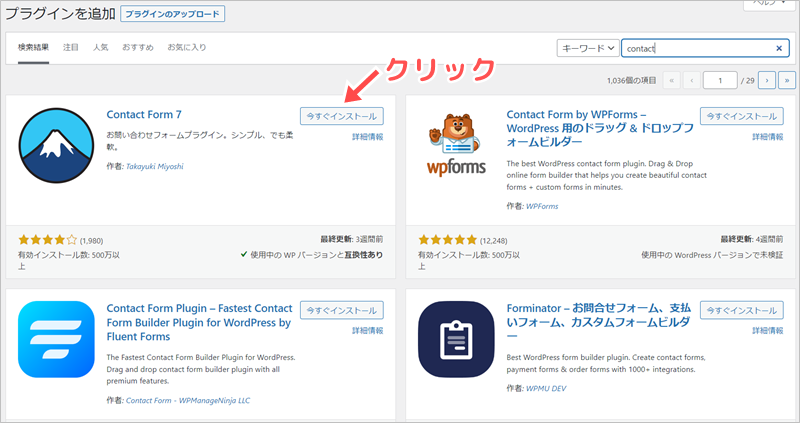Install Contact Form 7 with 今すぐインストール
The height and width of the screenshot is (423, 800).
pyautogui.click(x=341, y=116)
